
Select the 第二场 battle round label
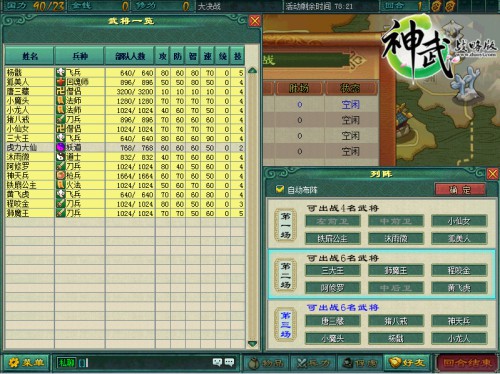click(x=285, y=275)
